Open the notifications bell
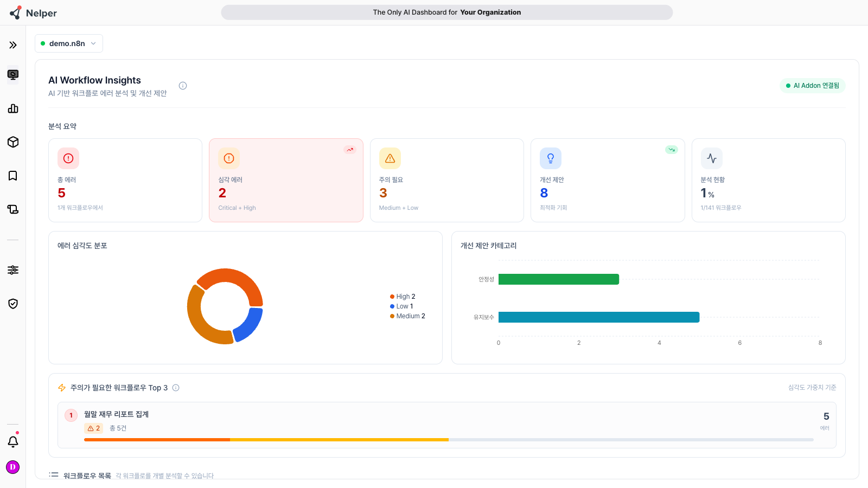 coord(13,441)
